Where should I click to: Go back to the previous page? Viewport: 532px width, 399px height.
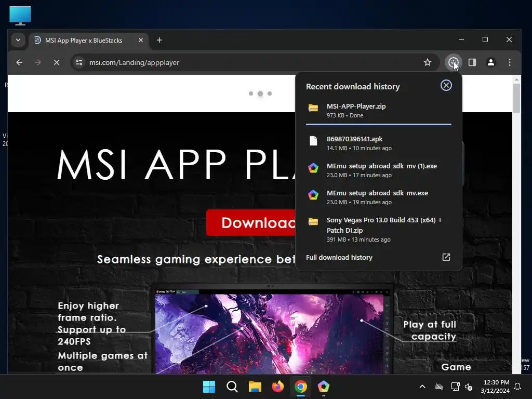[x=19, y=62]
